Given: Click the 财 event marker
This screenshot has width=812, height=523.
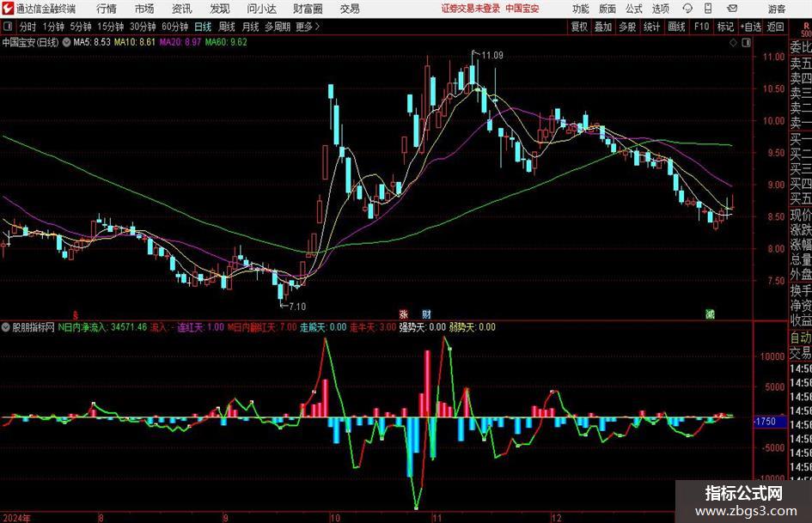Looking at the screenshot, I should [426, 313].
